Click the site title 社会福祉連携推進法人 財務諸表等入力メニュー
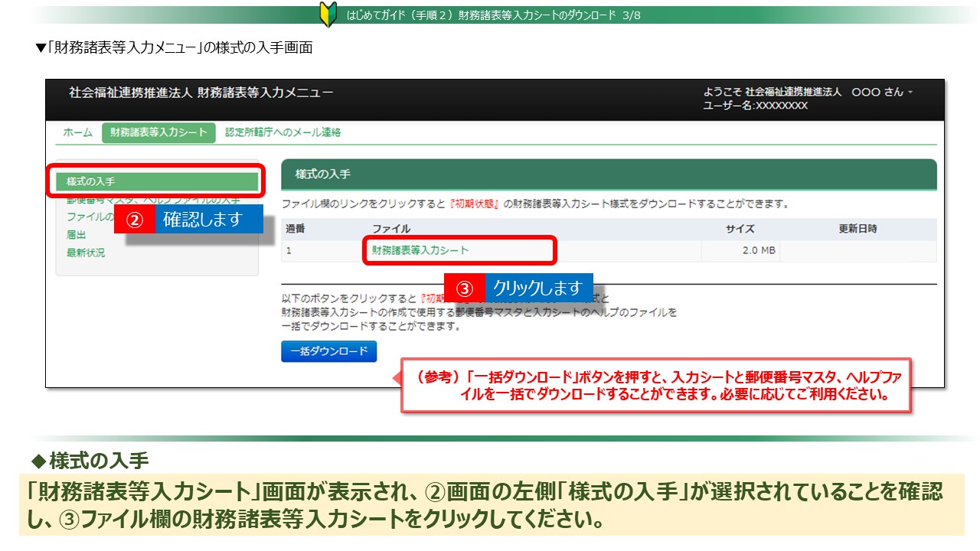Viewport: 980px width, 551px height. tap(201, 93)
